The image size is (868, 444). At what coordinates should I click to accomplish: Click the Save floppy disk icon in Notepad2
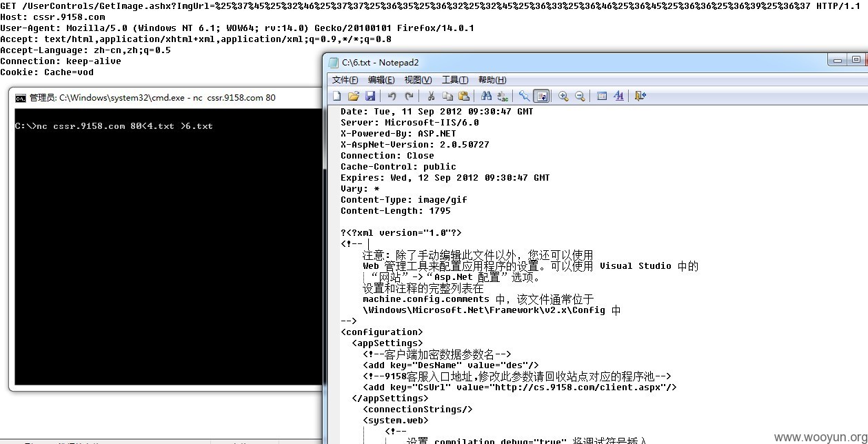point(370,96)
